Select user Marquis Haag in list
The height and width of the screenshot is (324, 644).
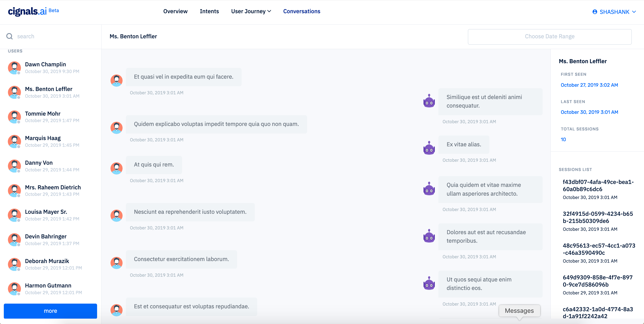[43, 138]
